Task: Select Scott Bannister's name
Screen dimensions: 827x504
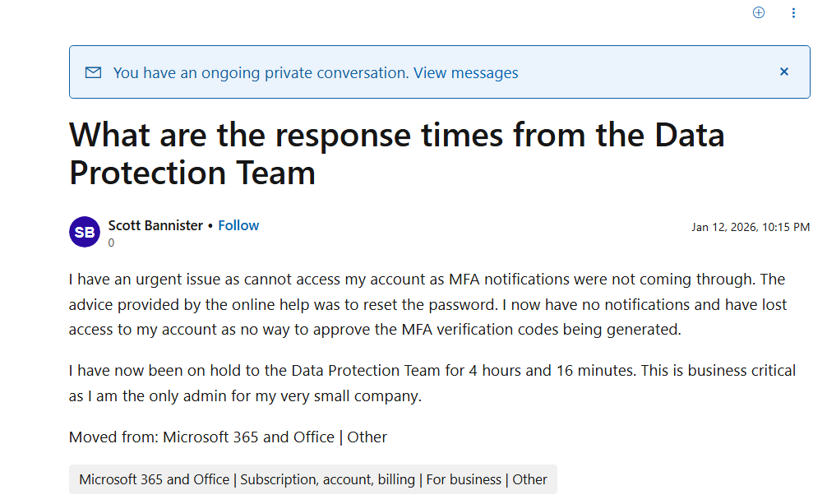Action: pos(156,224)
